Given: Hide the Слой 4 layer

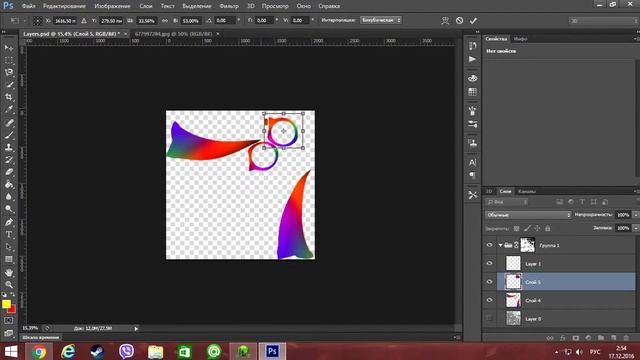Looking at the screenshot, I should coord(489,300).
